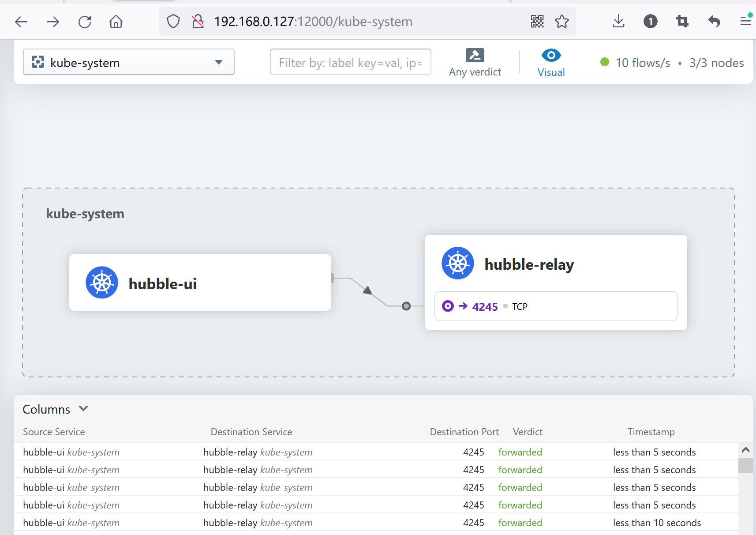
Task: Expand the Columns chevron menu
Action: 83,409
